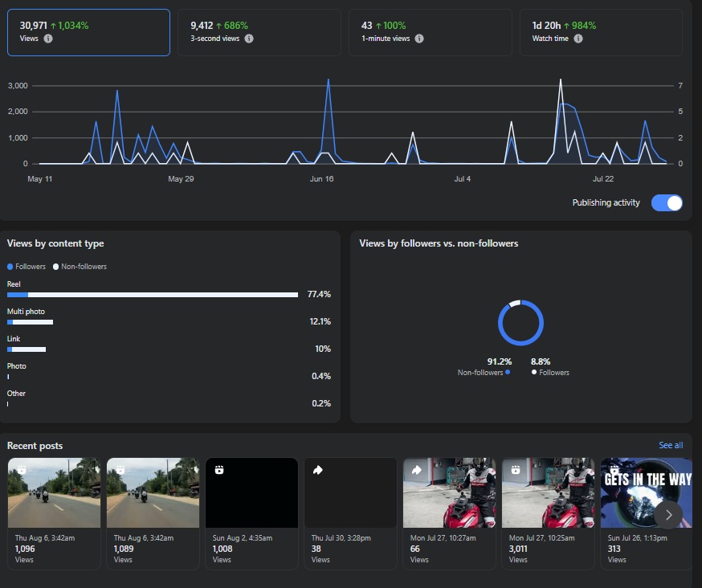
Task: Click the 1,008 views count
Action: [222, 549]
